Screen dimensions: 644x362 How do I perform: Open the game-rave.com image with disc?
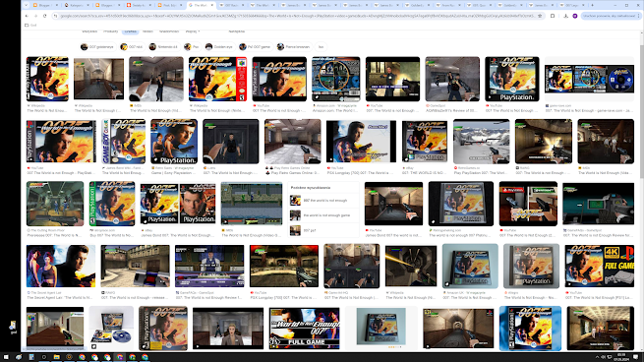click(589, 79)
